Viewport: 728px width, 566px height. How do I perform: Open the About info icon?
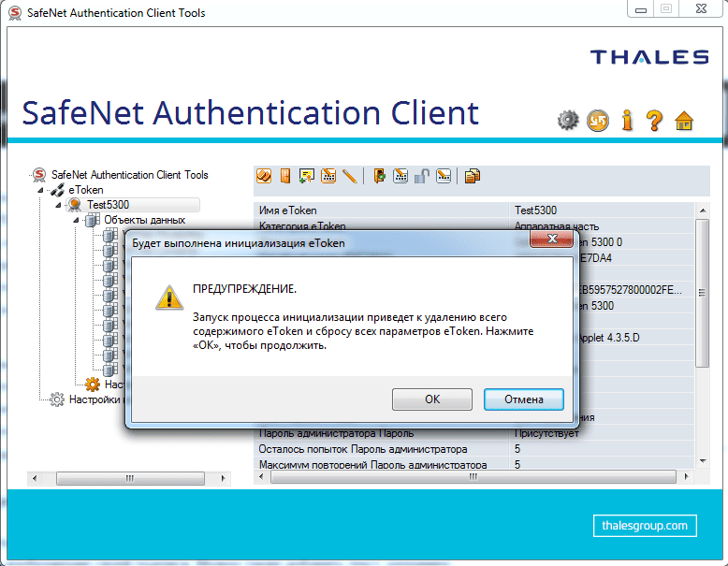click(627, 121)
